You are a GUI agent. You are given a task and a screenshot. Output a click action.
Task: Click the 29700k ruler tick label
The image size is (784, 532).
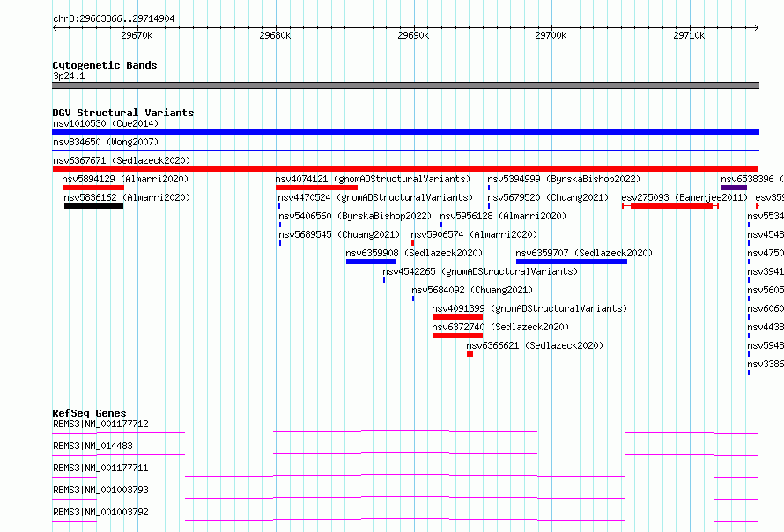(x=551, y=35)
